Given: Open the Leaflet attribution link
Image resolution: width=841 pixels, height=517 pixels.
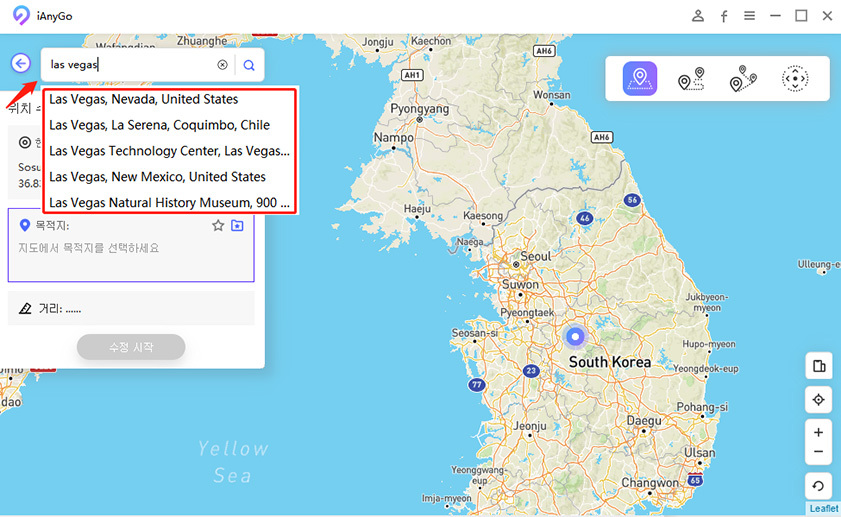Looking at the screenshot, I should (x=823, y=508).
